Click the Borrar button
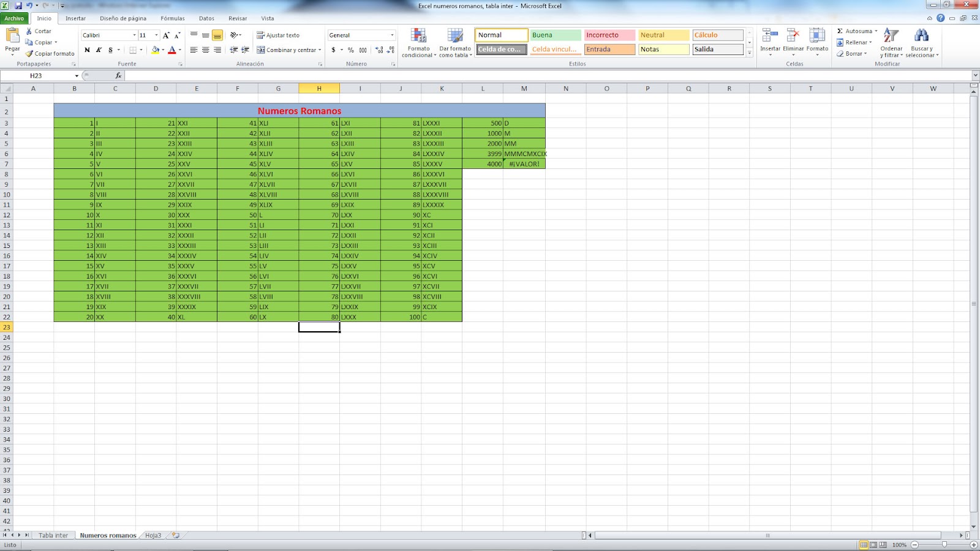This screenshot has width=980, height=551. pyautogui.click(x=852, y=53)
